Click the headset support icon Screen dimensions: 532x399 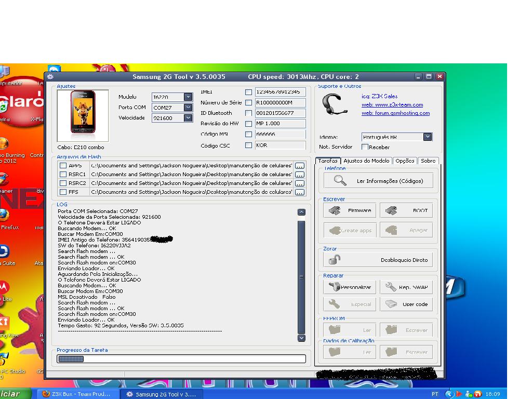pyautogui.click(x=335, y=104)
